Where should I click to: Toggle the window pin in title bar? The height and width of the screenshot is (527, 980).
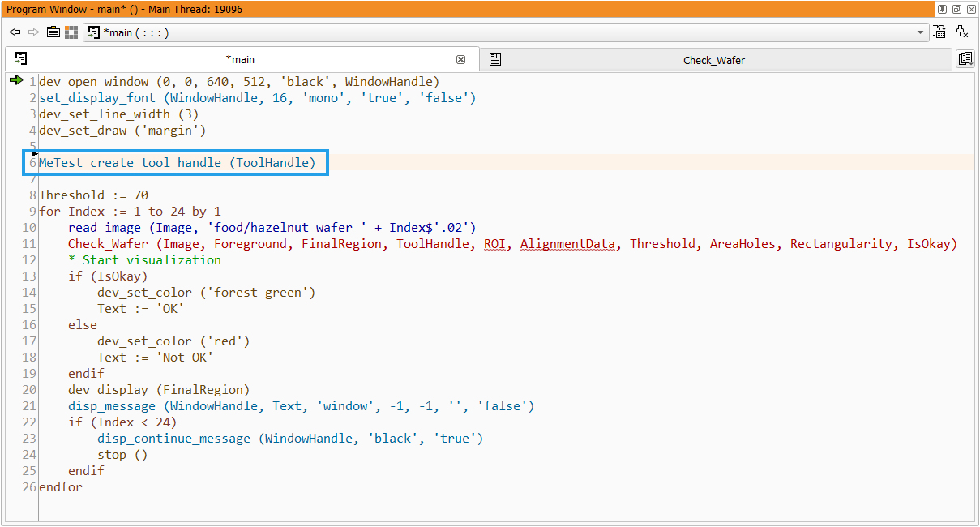coord(942,9)
